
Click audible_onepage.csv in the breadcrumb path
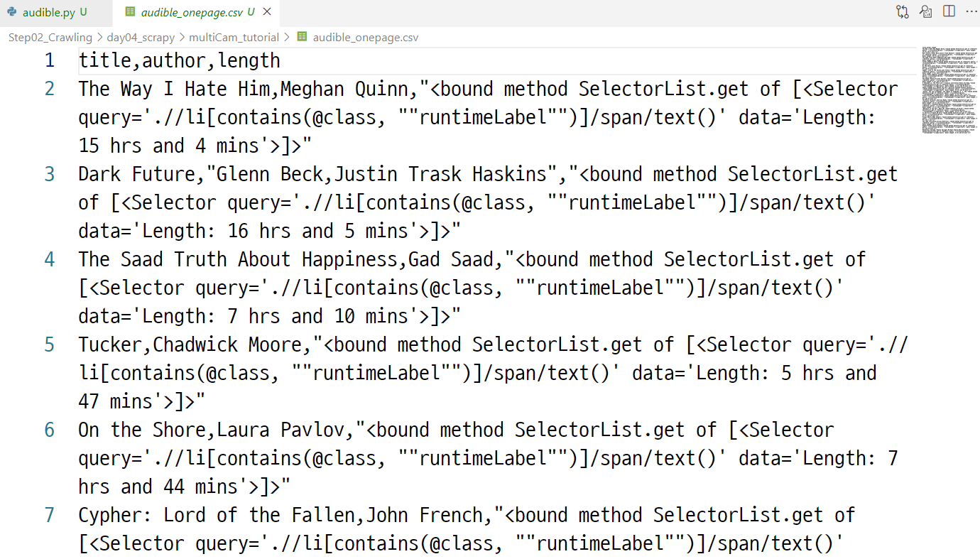(x=366, y=37)
